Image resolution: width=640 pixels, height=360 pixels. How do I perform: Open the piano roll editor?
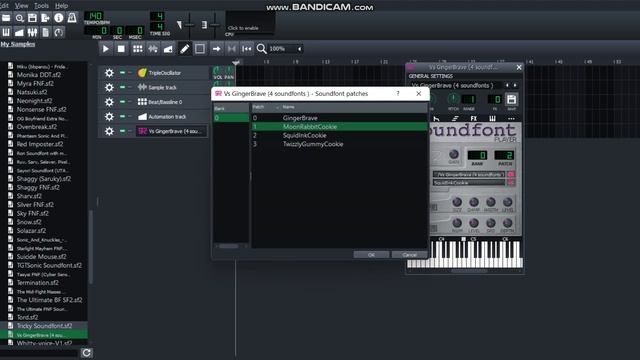(x=6, y=32)
